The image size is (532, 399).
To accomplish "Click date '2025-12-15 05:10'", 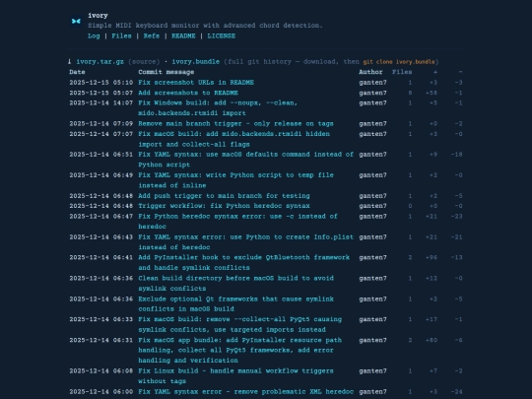I will click(101, 83).
